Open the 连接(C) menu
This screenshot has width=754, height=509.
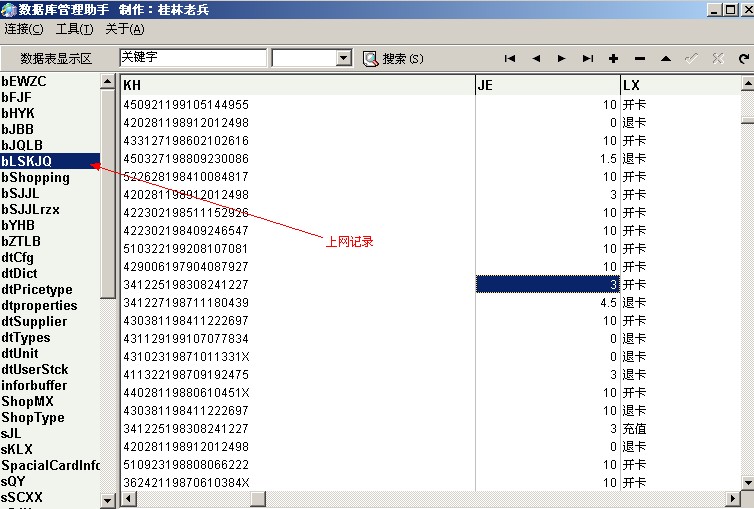[24, 29]
